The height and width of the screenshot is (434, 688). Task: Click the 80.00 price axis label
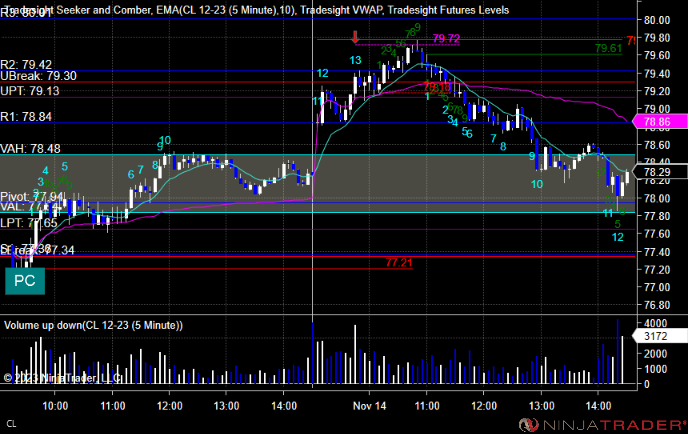tap(657, 20)
